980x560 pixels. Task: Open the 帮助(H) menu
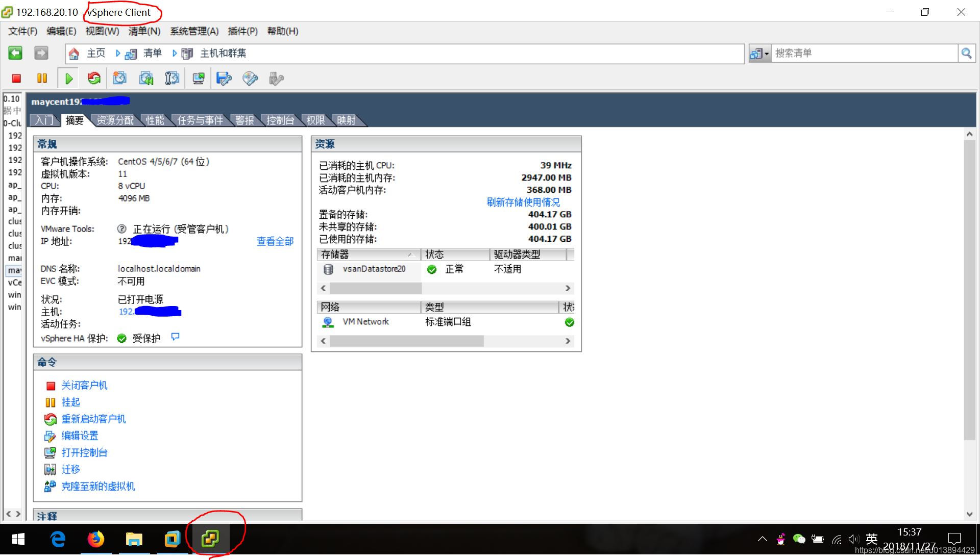click(x=283, y=31)
